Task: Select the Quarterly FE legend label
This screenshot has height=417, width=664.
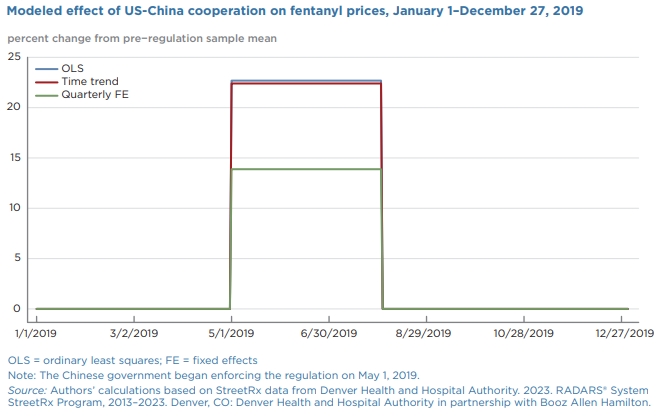Action: pos(95,95)
